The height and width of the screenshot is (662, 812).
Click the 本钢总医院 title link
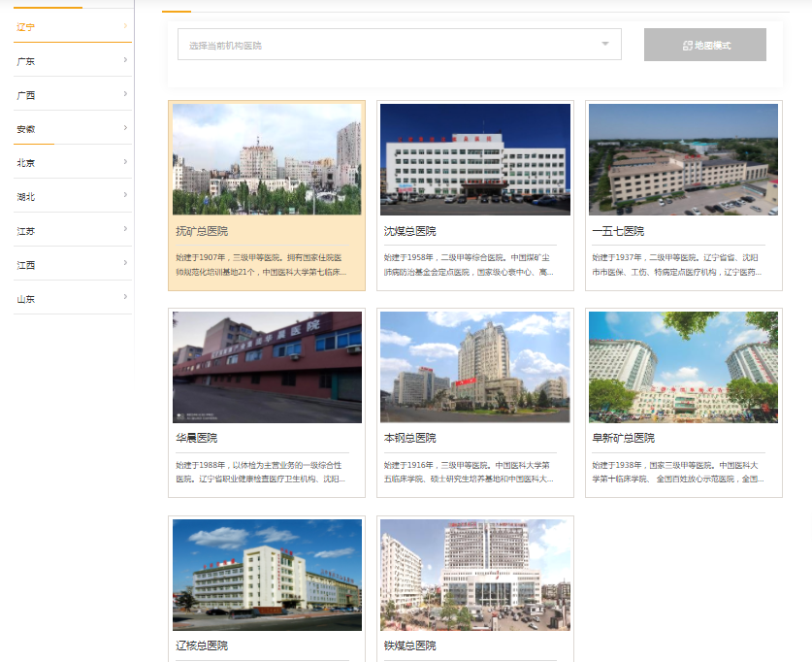(410, 438)
